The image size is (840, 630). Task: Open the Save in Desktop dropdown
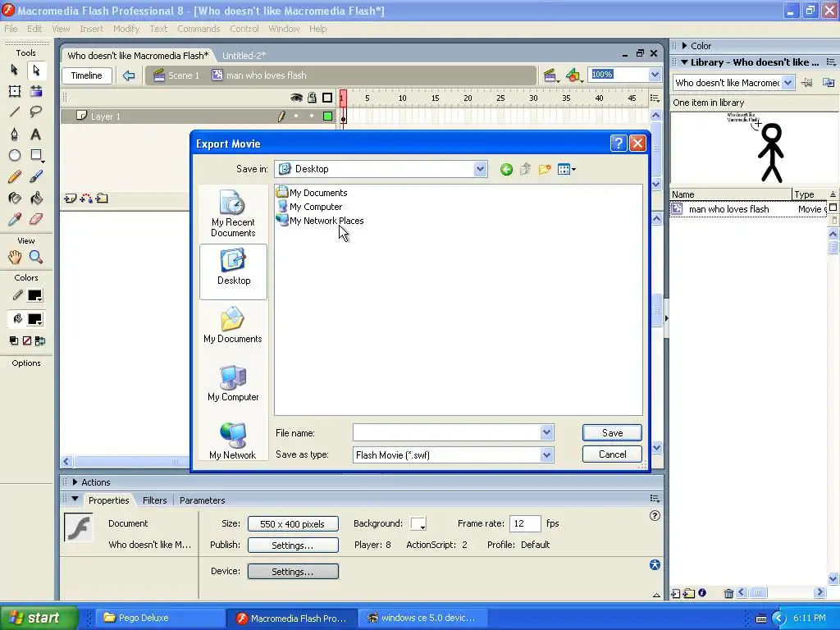point(480,169)
